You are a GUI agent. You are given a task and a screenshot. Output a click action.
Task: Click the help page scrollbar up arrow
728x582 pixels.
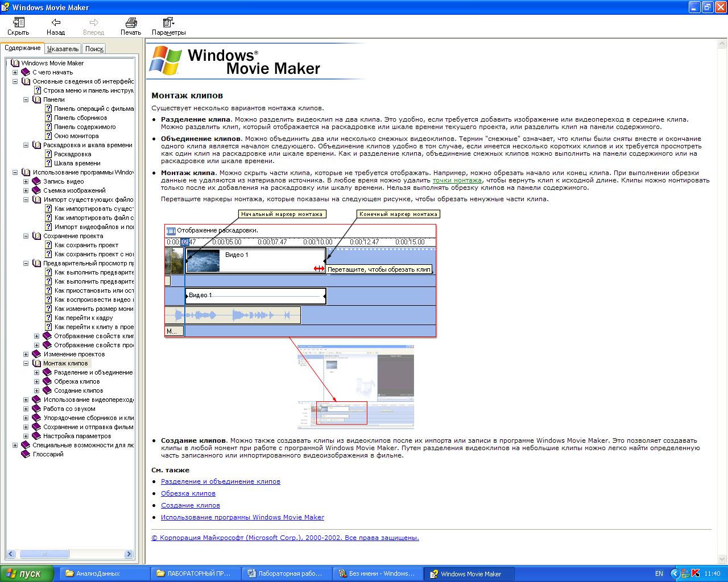(722, 43)
